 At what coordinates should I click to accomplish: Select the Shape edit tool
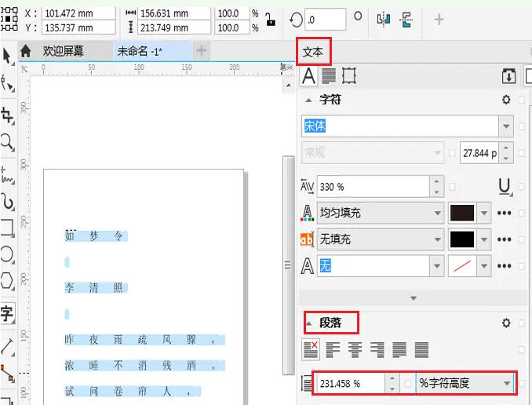click(8, 83)
